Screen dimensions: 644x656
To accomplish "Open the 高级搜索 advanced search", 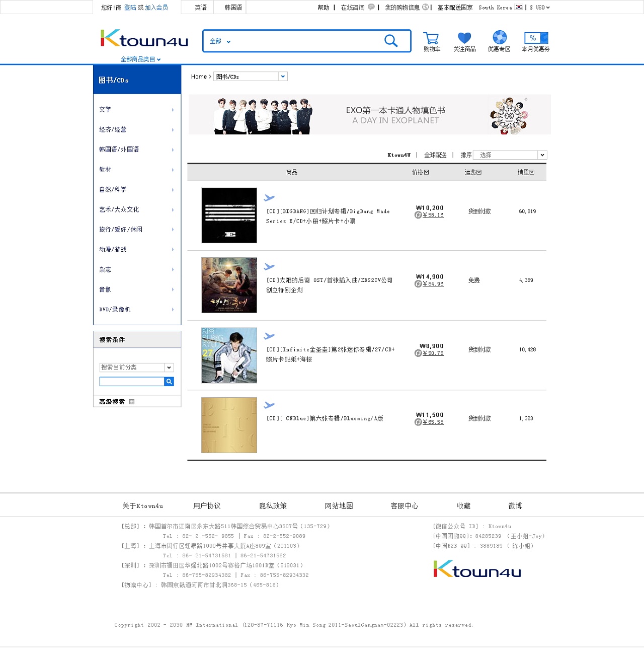I will (111, 401).
